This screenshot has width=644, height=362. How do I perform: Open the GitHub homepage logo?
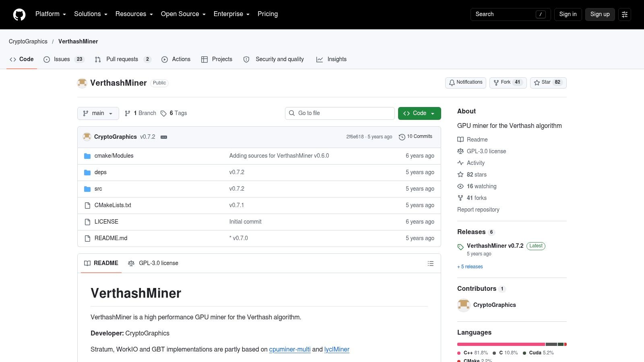point(19,14)
